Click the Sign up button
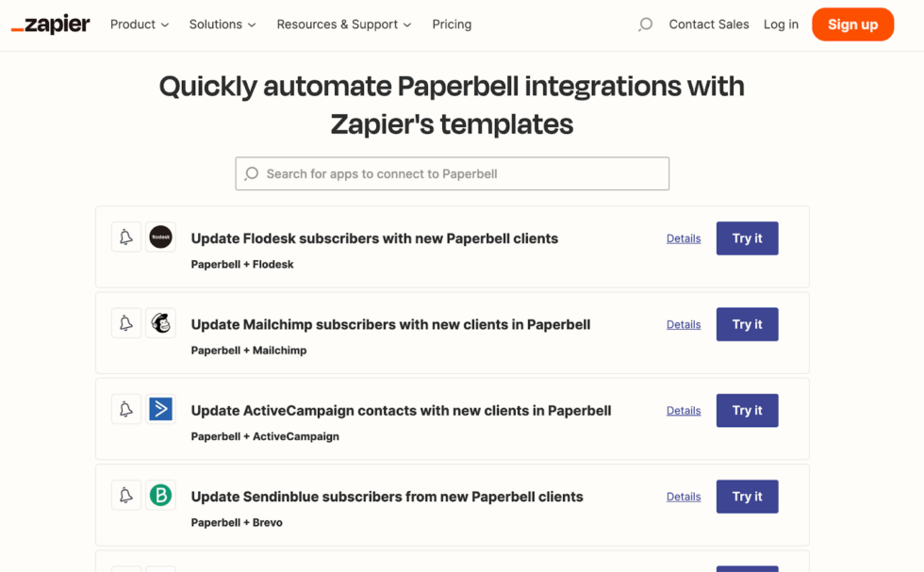 point(852,25)
